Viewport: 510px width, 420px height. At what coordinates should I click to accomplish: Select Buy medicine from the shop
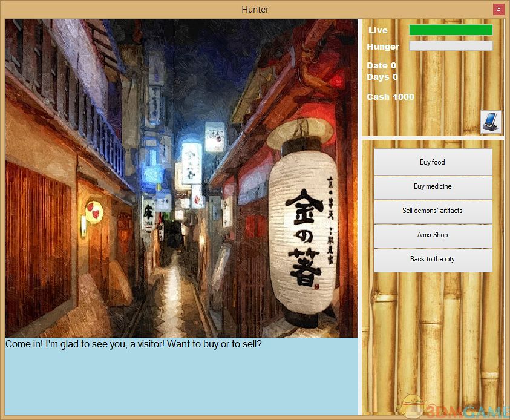tap(433, 186)
